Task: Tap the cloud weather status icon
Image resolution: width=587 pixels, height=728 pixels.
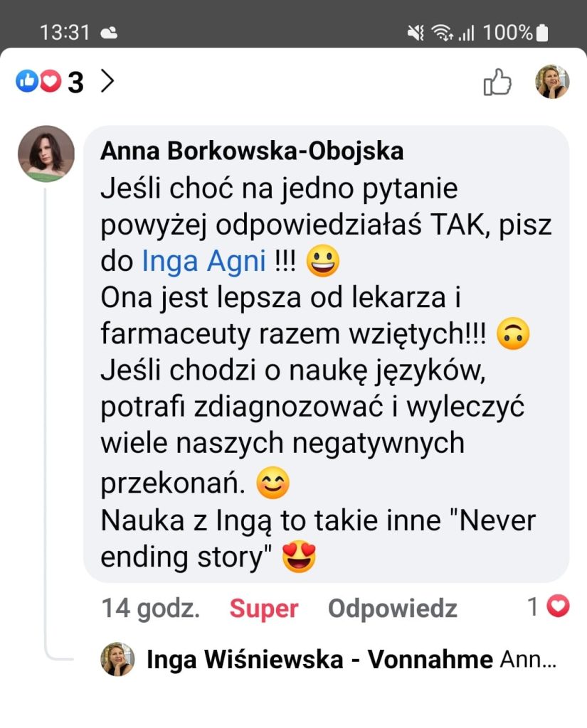Action: tap(109, 33)
